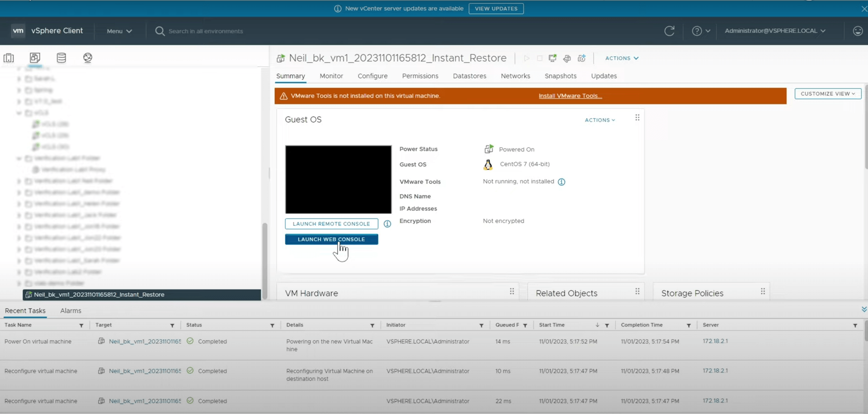The width and height of the screenshot is (868, 414).
Task: Click the search in all environments field
Action: (206, 31)
